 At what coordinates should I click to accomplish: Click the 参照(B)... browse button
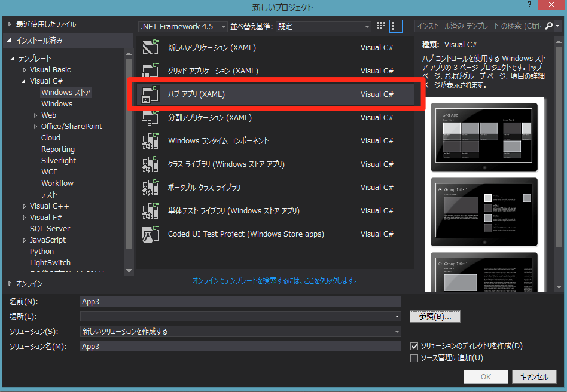tap(435, 316)
